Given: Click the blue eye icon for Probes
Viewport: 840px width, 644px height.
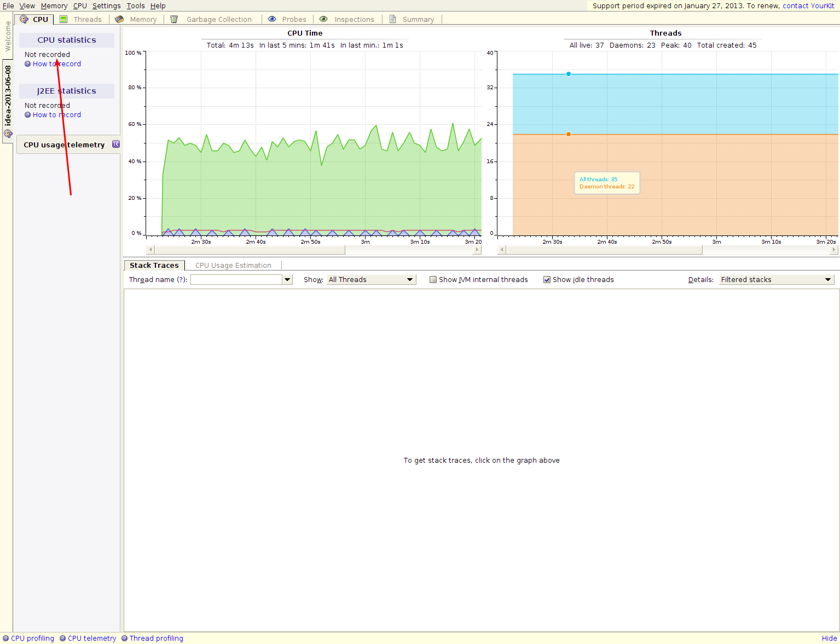Looking at the screenshot, I should click(272, 19).
